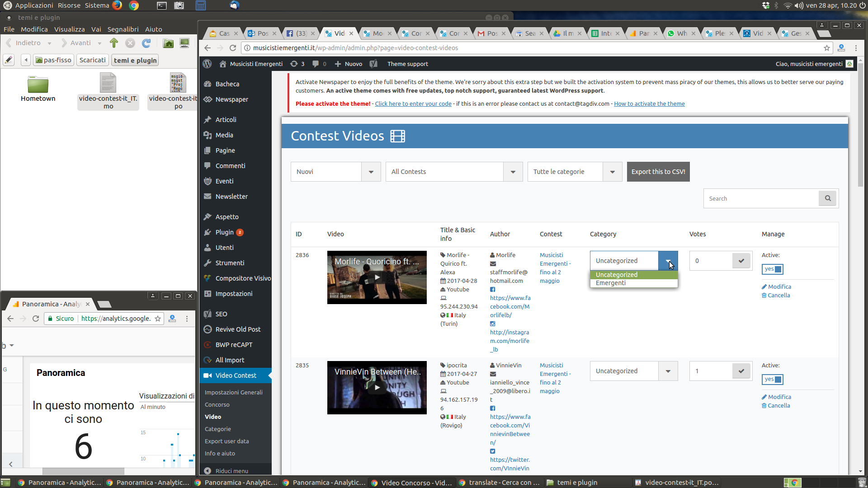Click Export this to CSV! button
The height and width of the screenshot is (488, 868).
click(x=658, y=172)
